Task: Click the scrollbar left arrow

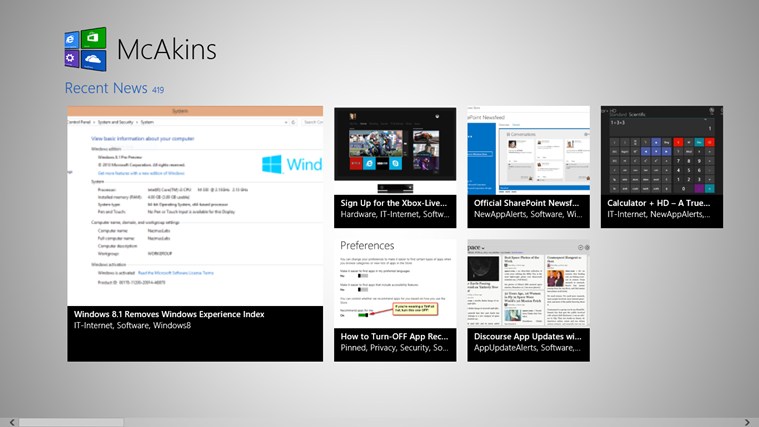Action: coord(7,422)
